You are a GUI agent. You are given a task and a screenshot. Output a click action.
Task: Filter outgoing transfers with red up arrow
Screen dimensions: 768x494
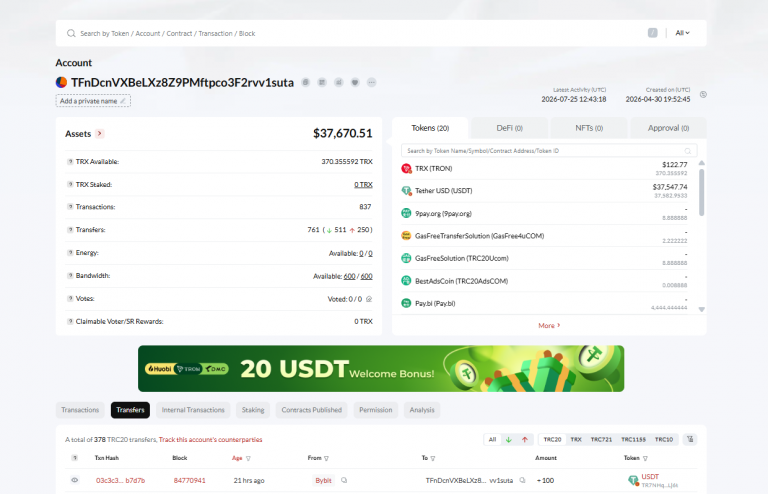pos(525,440)
